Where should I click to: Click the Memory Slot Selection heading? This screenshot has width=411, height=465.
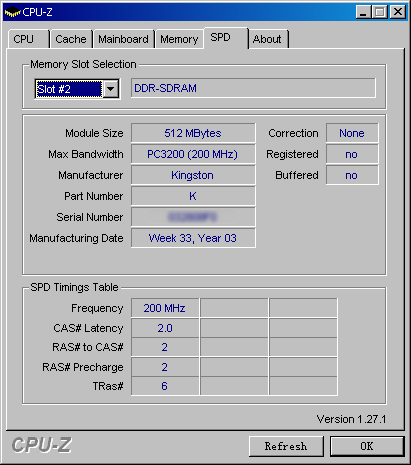click(x=83, y=64)
